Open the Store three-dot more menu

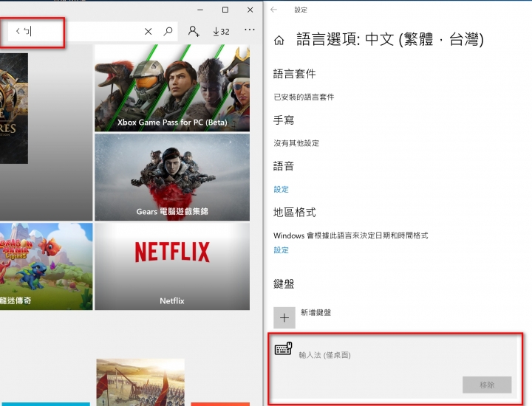[250, 30]
